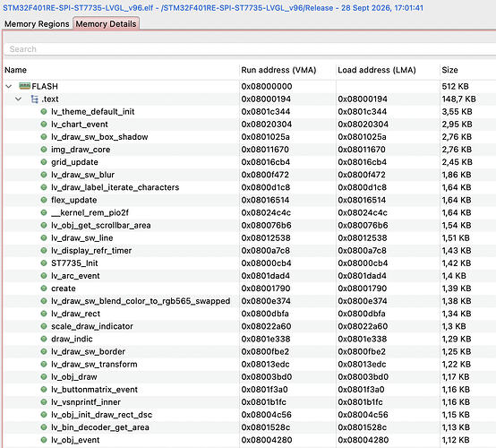The height and width of the screenshot is (448, 496).
Task: Click the Search input field
Action: [x=250, y=49]
